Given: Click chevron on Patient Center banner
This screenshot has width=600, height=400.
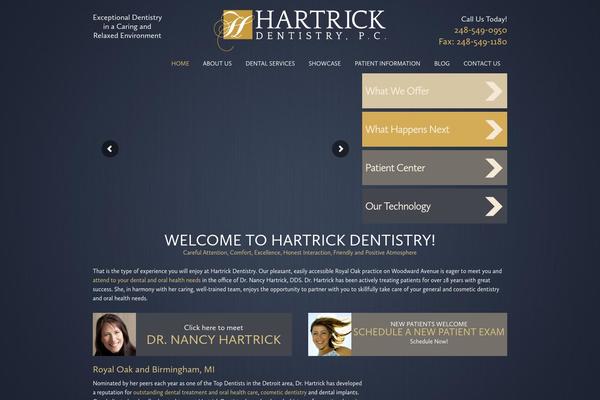Looking at the screenshot, I should (494, 168).
